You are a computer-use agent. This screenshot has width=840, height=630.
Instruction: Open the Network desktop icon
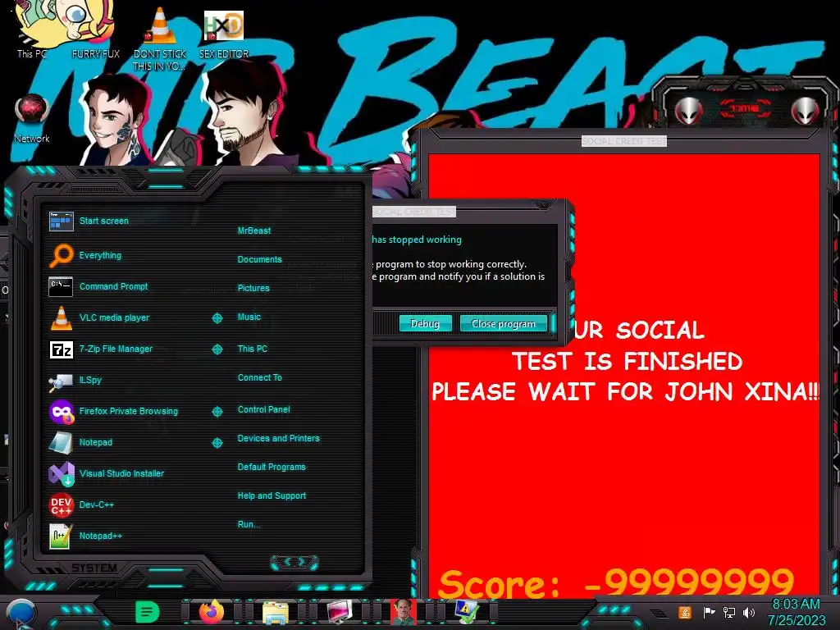coord(32,118)
